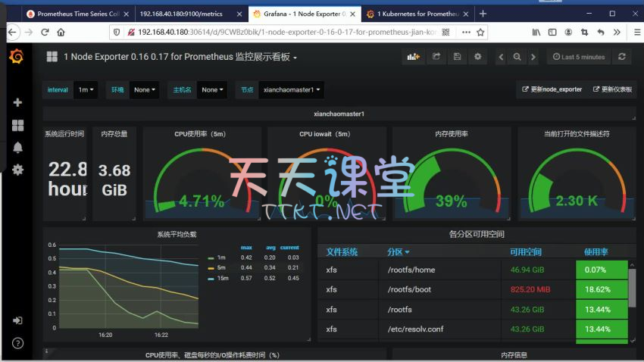644x362 pixels.
Task: Open the Alerting bell icon
Action: pyautogui.click(x=17, y=148)
